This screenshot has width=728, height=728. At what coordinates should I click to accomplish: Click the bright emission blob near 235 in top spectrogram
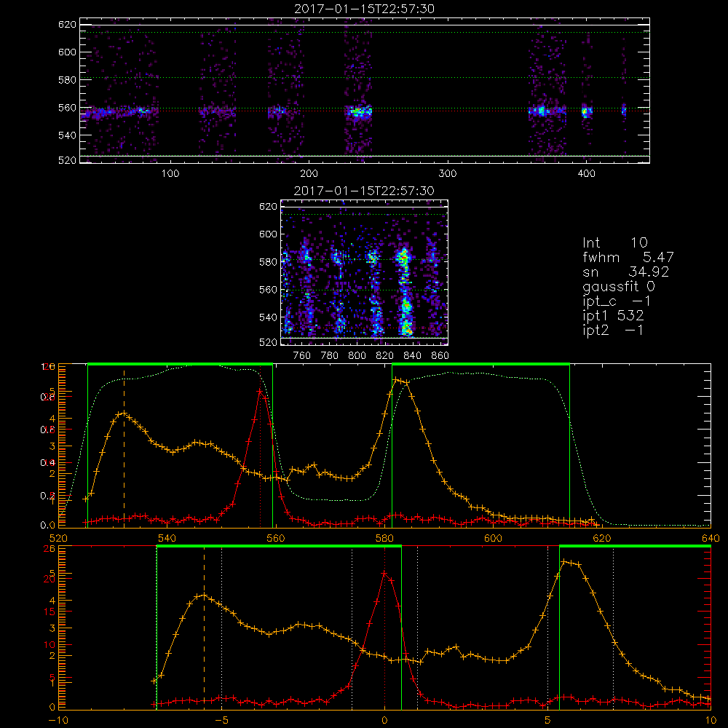[358, 112]
